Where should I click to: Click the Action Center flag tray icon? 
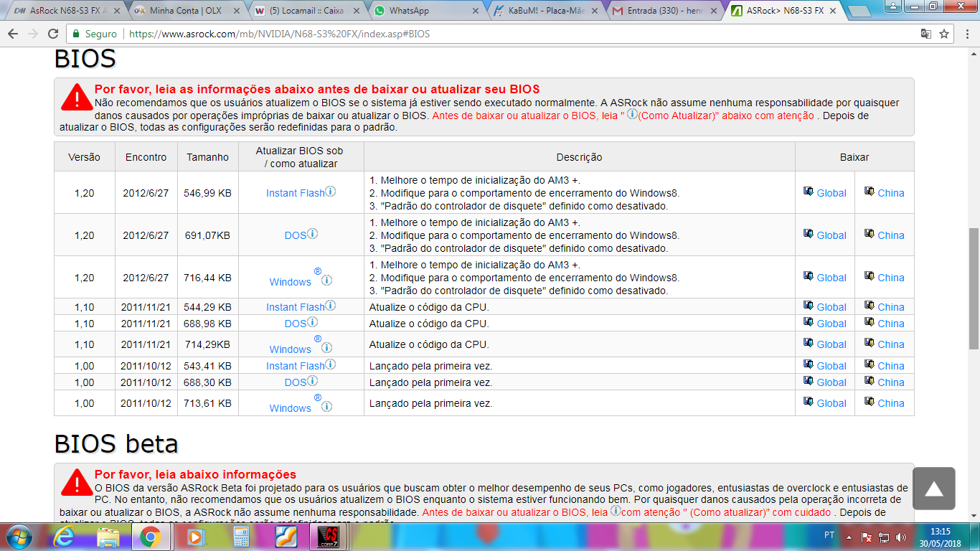866,537
